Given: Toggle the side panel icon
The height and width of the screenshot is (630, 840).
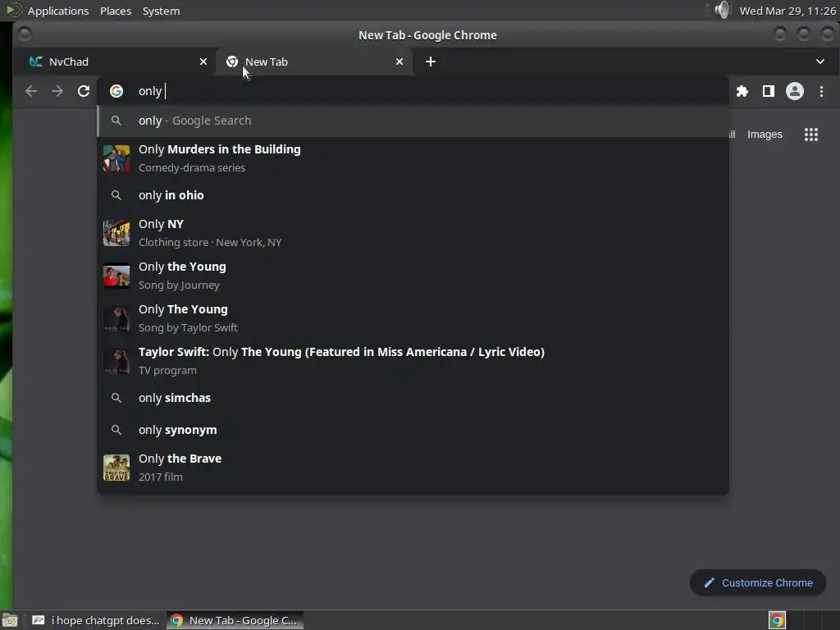Looking at the screenshot, I should [x=768, y=91].
